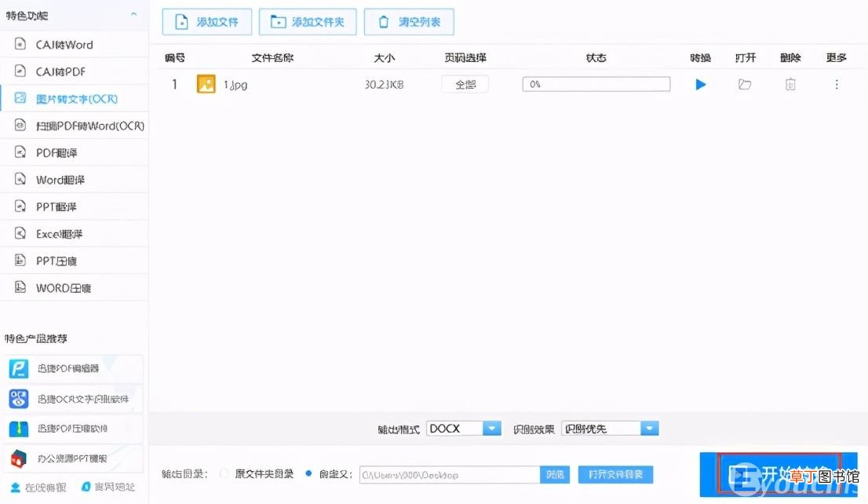Open the Word翻译 feature
The width and height of the screenshot is (868, 504).
tap(75, 180)
